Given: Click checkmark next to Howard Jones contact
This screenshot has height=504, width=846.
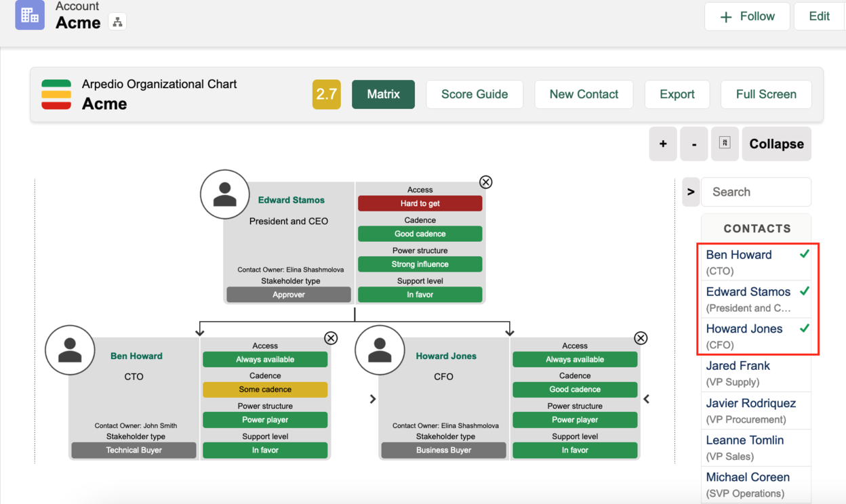Looking at the screenshot, I should click(x=805, y=329).
